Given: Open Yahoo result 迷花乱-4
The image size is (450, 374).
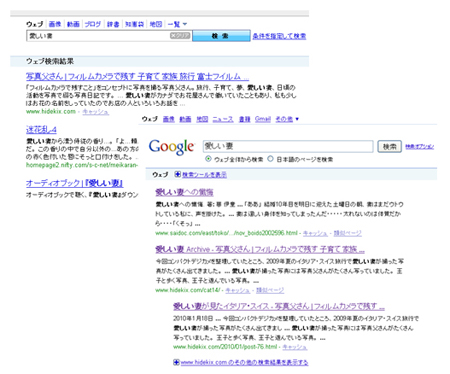Looking at the screenshot, I should point(41,129).
